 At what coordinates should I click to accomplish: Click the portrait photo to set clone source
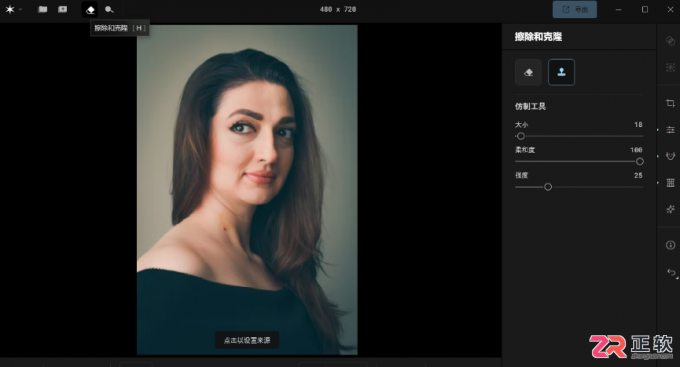247,190
